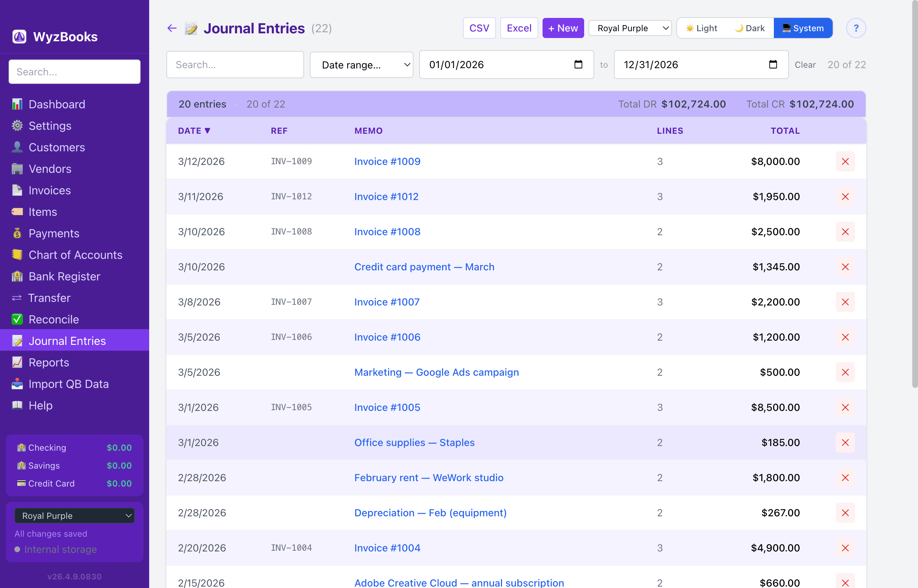Click the + New button

coord(563,28)
